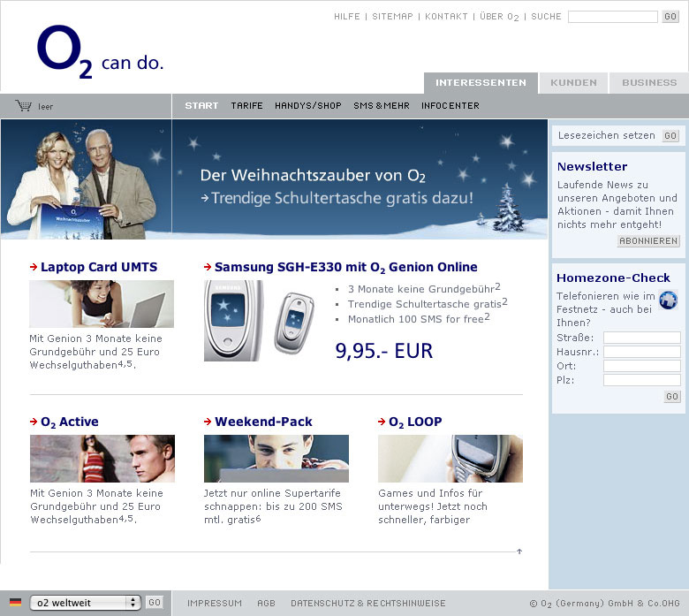
Task: Click the Sitemap link
Action: coord(392,17)
